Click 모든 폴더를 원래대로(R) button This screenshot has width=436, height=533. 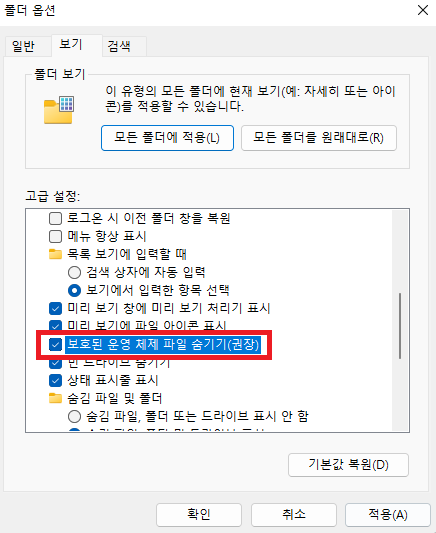click(319, 138)
